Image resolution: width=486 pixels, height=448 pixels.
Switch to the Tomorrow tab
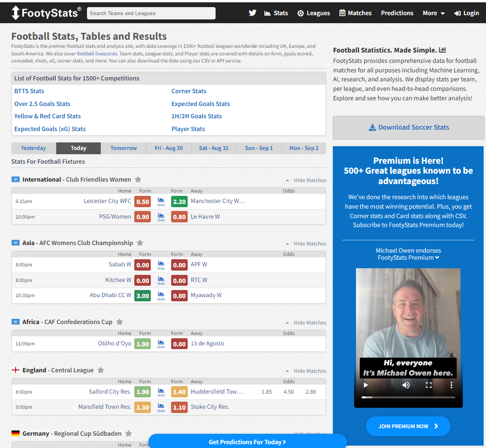coord(124,148)
